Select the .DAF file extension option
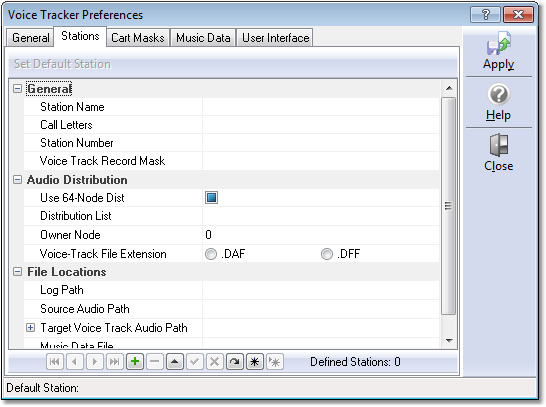 coord(211,254)
